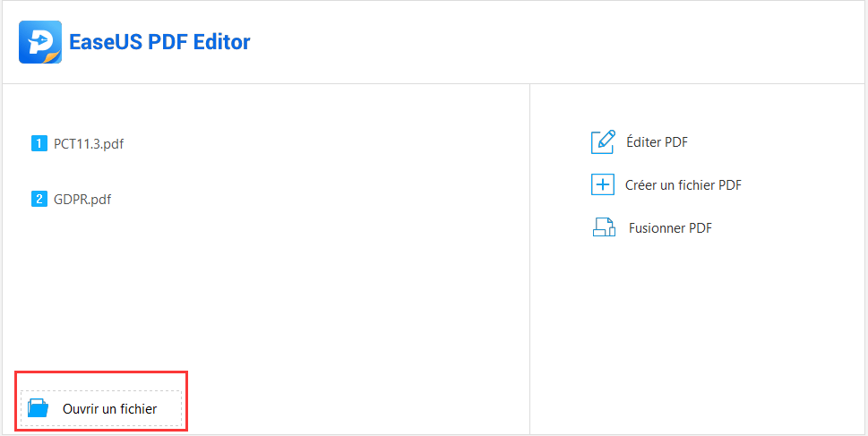Click the EaseUS PDF Editor title text
The width and height of the screenshot is (868, 436).
tap(159, 42)
